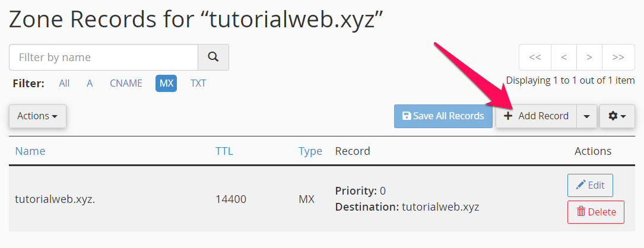Toggle the MX filter
The height and width of the screenshot is (248, 644).
[166, 83]
